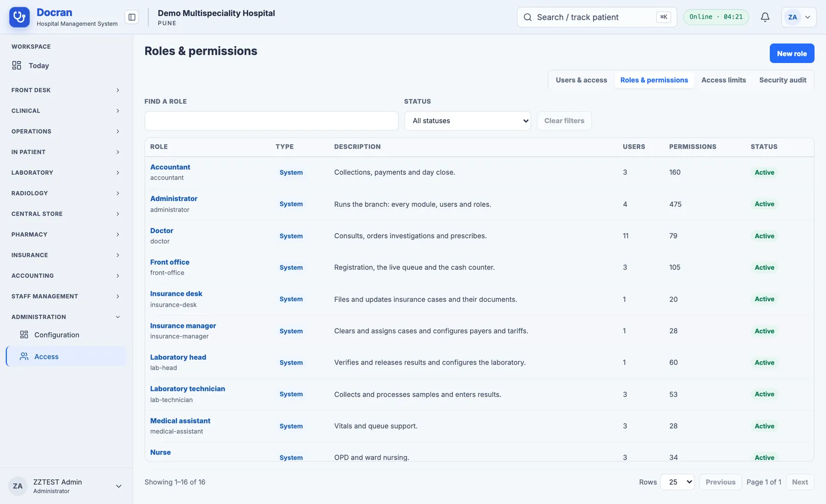The width and height of the screenshot is (826, 504).
Task: Open the Access limits tab
Action: pos(723,80)
